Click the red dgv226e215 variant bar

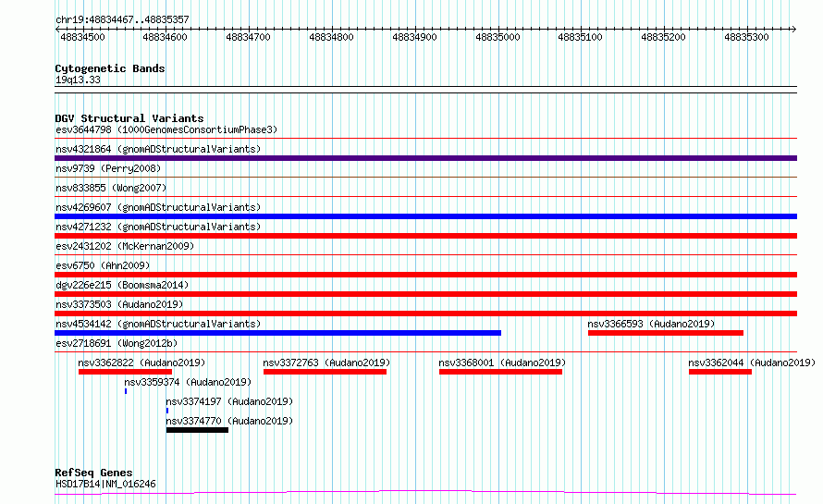click(x=425, y=294)
